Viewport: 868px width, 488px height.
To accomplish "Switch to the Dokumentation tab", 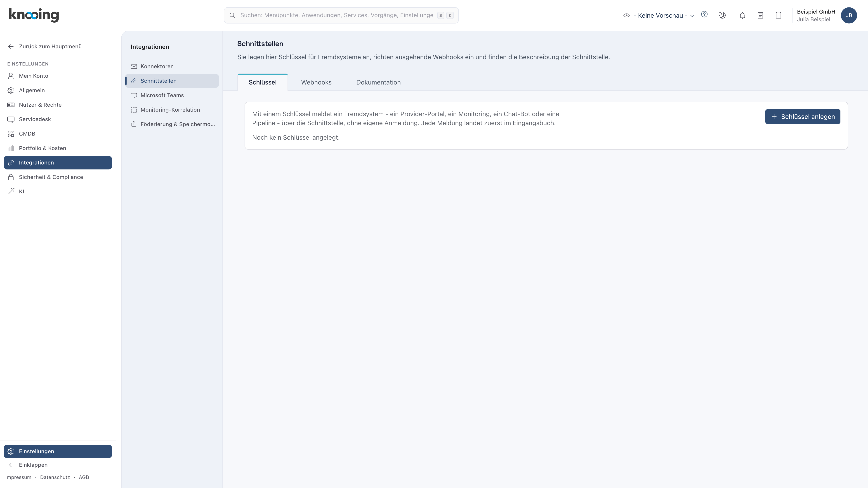I will point(378,82).
